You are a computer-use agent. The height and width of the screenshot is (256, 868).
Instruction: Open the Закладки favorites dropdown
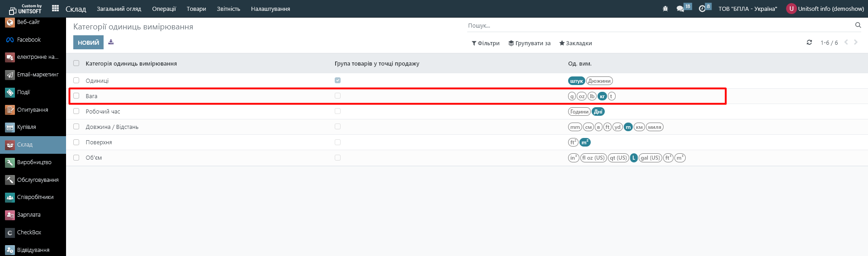click(x=575, y=43)
